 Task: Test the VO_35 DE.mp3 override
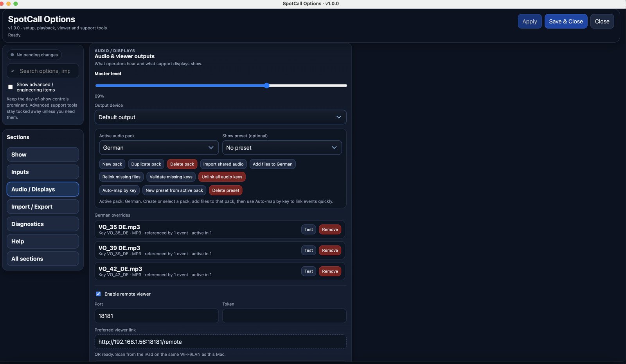coord(309,230)
